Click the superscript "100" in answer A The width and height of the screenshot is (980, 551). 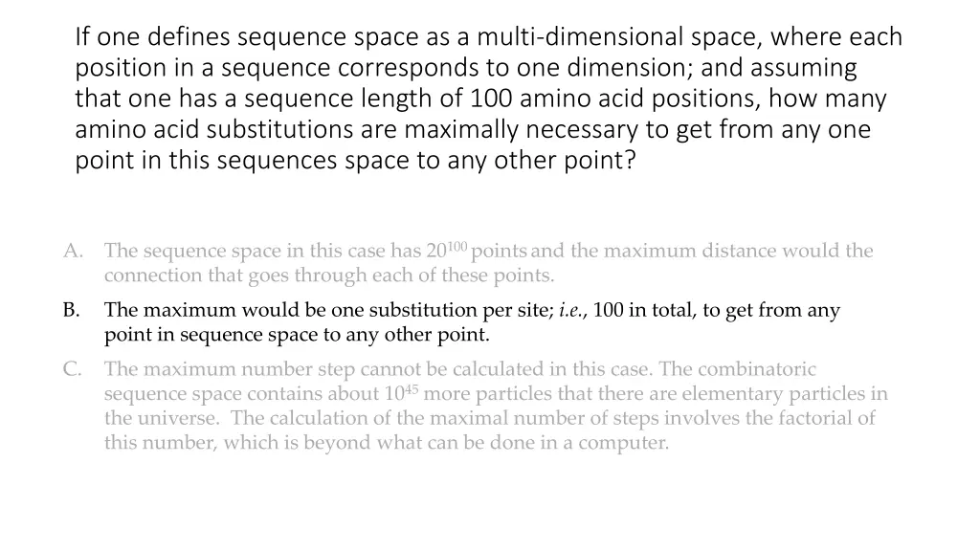point(458,248)
